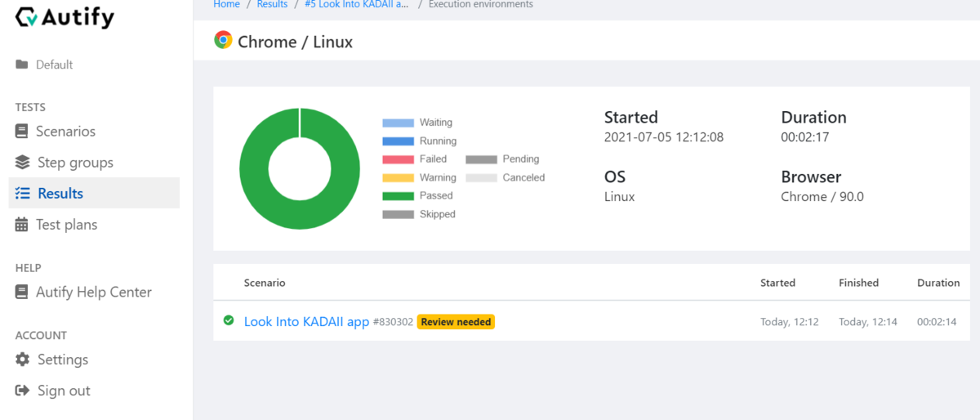Go to Home breadcrumb

[226, 4]
